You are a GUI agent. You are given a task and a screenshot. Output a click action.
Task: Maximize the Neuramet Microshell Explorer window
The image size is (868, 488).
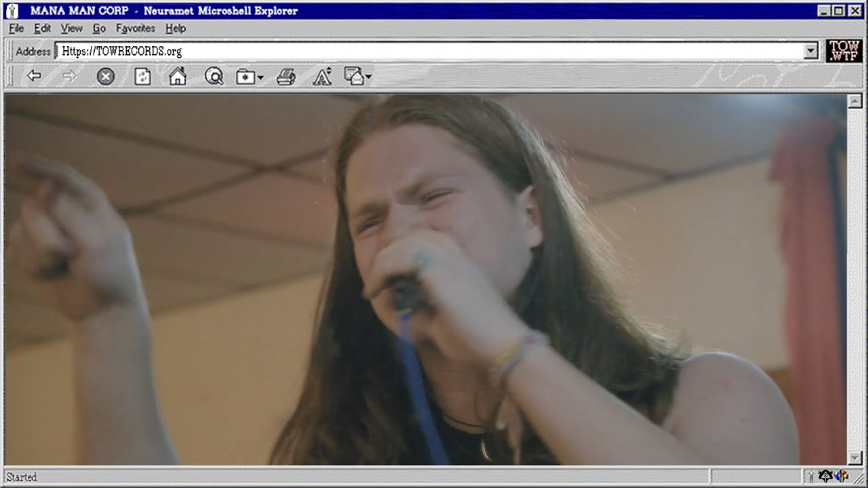pyautogui.click(x=838, y=11)
